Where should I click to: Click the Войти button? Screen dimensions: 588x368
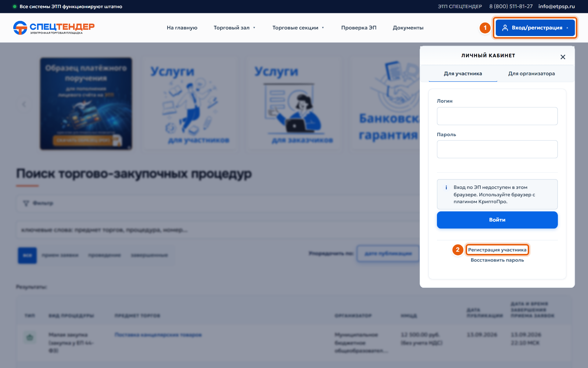(497, 220)
